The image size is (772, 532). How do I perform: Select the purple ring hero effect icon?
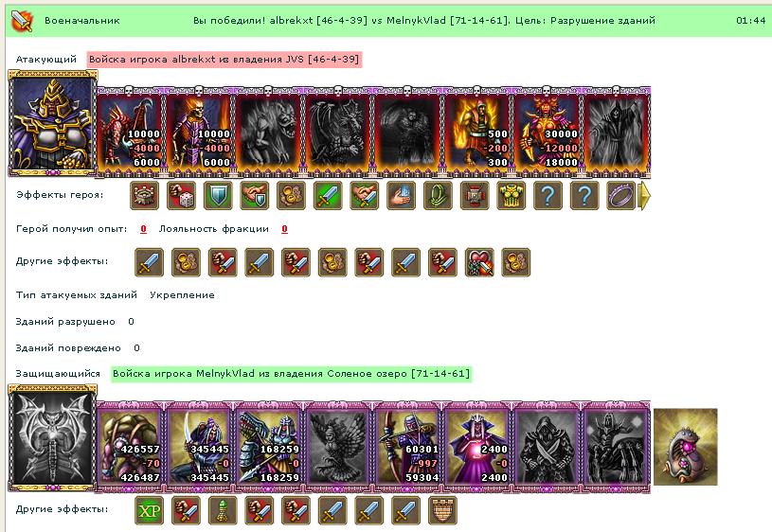(620, 195)
